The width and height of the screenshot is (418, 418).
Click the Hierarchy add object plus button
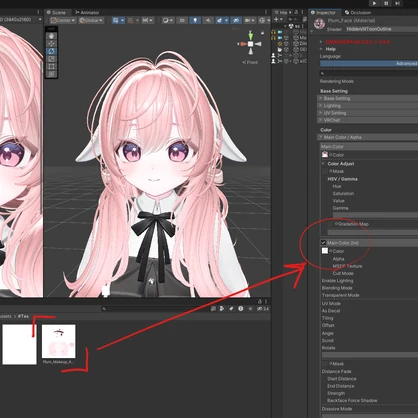coord(277,20)
